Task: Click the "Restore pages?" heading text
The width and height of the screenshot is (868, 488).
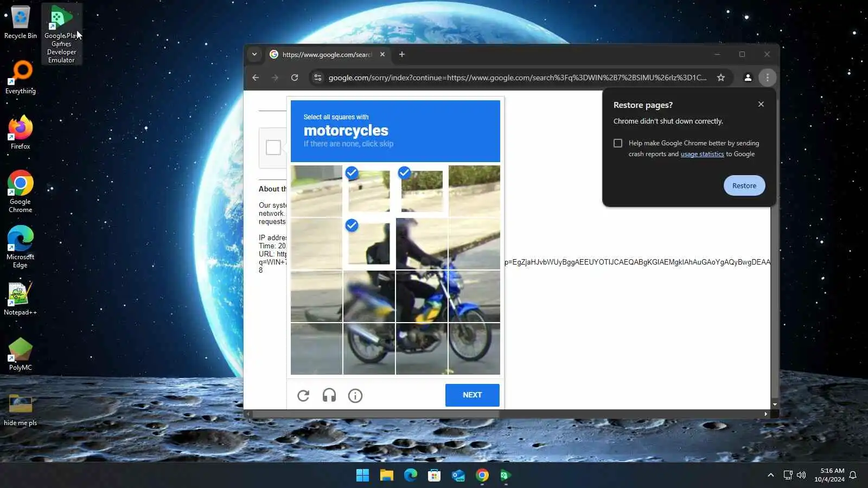Action: coord(643,105)
